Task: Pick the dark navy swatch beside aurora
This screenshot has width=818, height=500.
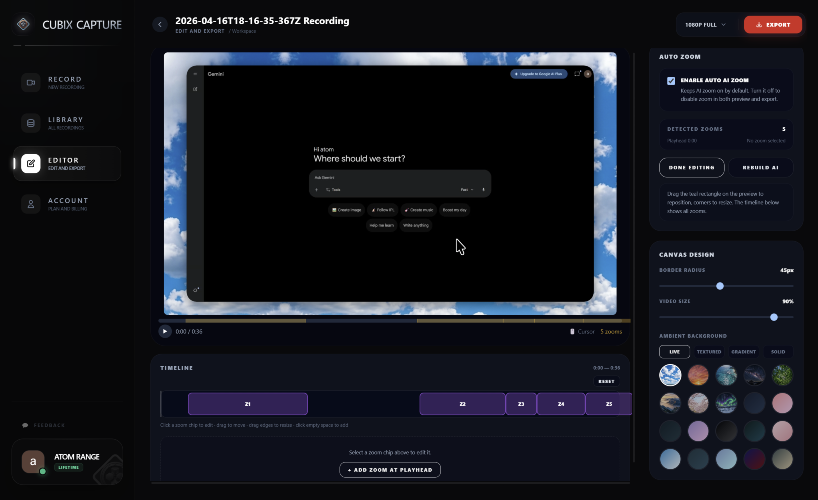Action: (754, 403)
